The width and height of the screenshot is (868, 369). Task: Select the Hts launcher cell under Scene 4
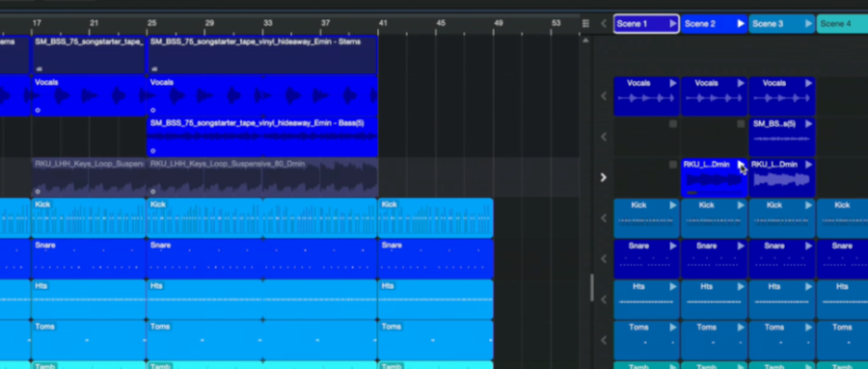[x=843, y=300]
